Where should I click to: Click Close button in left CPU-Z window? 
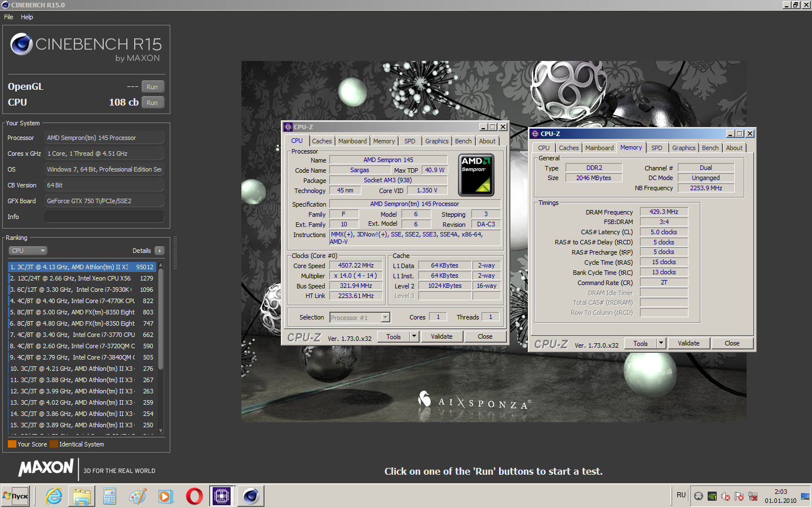click(485, 337)
